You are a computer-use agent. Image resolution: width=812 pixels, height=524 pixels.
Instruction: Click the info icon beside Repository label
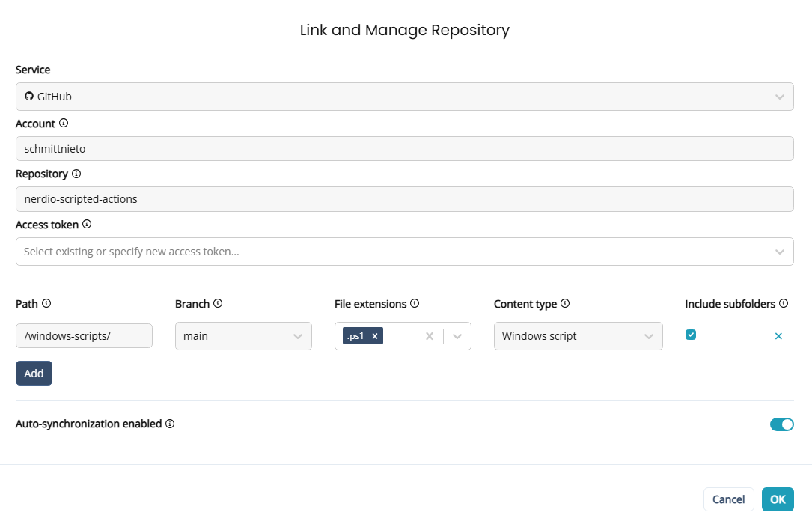pos(76,174)
